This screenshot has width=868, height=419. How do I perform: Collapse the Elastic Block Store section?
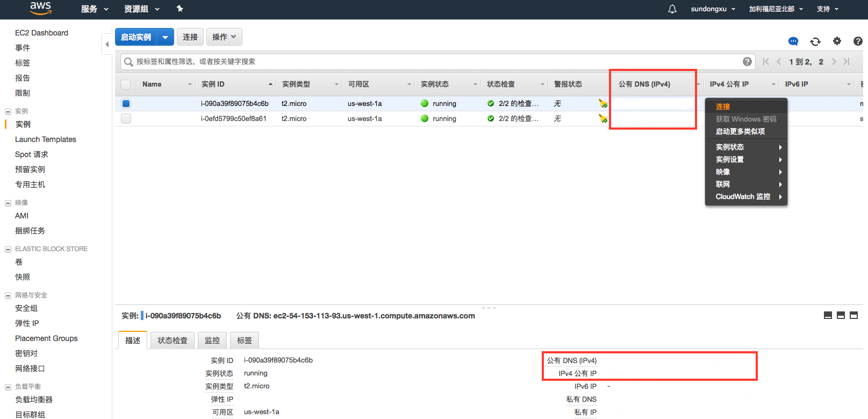[8, 250]
